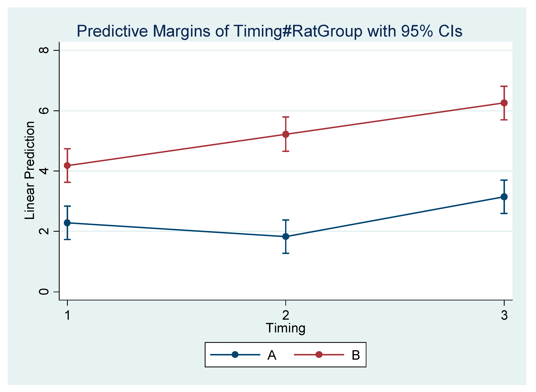Click the red group B marker at Timing 2
The height and width of the screenshot is (392, 536).
(286, 134)
